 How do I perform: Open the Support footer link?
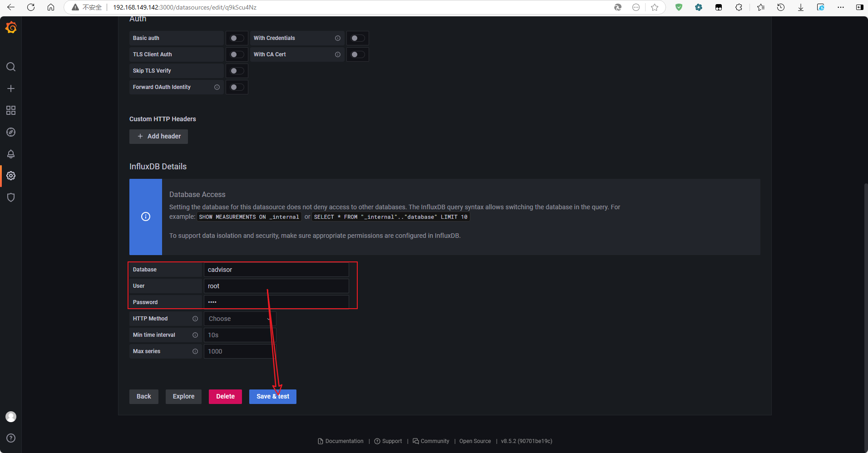(x=388, y=441)
